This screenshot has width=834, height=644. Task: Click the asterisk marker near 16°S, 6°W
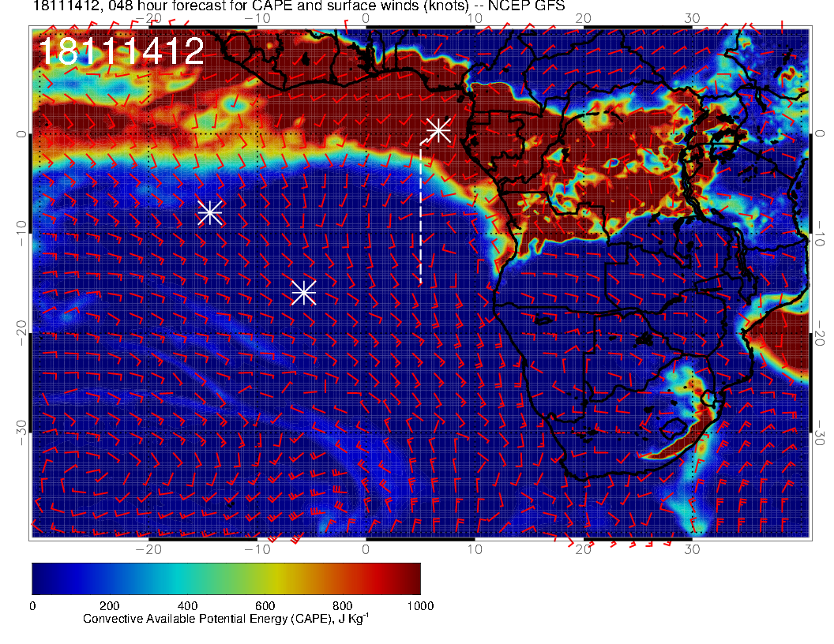(x=303, y=293)
